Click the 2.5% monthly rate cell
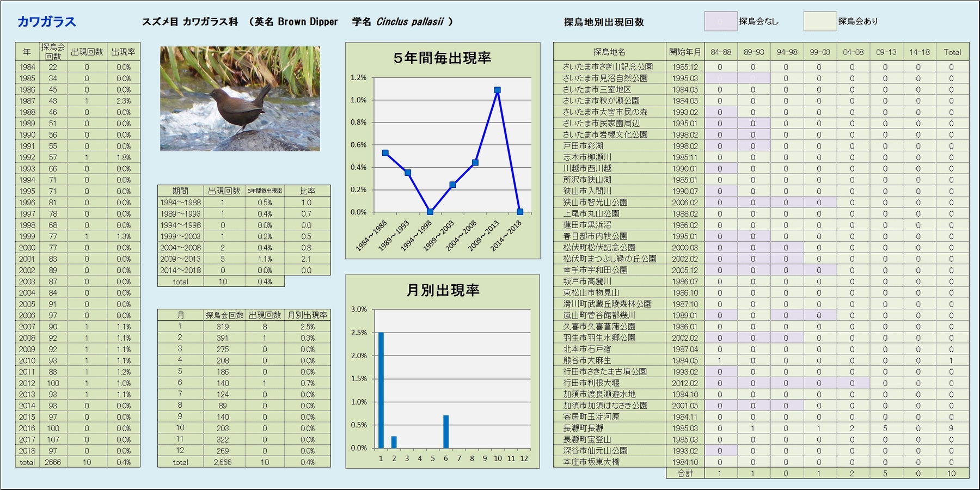The height and width of the screenshot is (490, 980). [307, 327]
